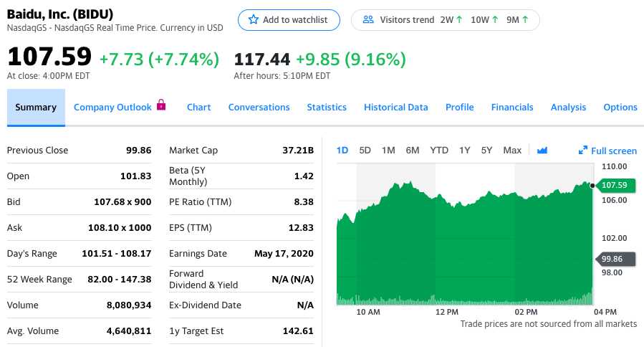Switch to the Historical Data tab
The width and height of the screenshot is (644, 347).
pos(395,108)
